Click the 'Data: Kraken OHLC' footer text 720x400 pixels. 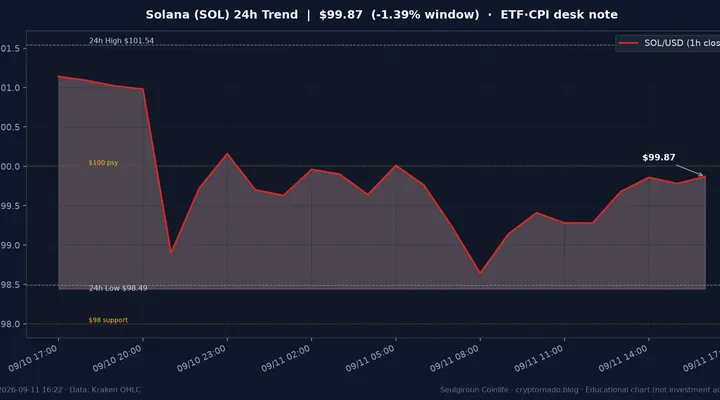[x=105, y=390]
